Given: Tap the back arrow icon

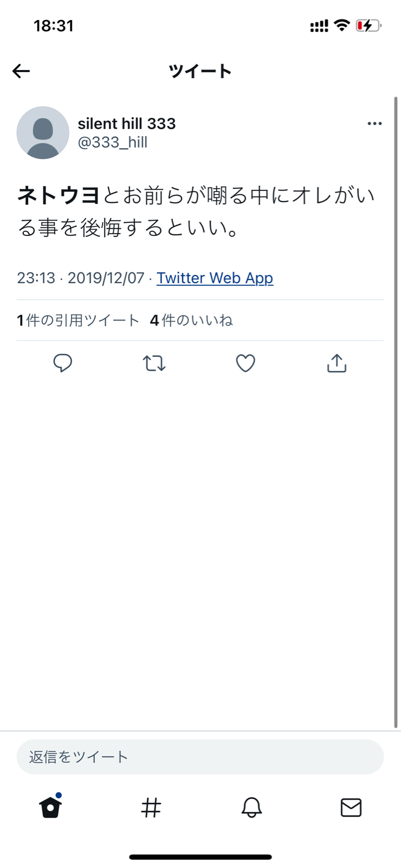Looking at the screenshot, I should [x=21, y=71].
